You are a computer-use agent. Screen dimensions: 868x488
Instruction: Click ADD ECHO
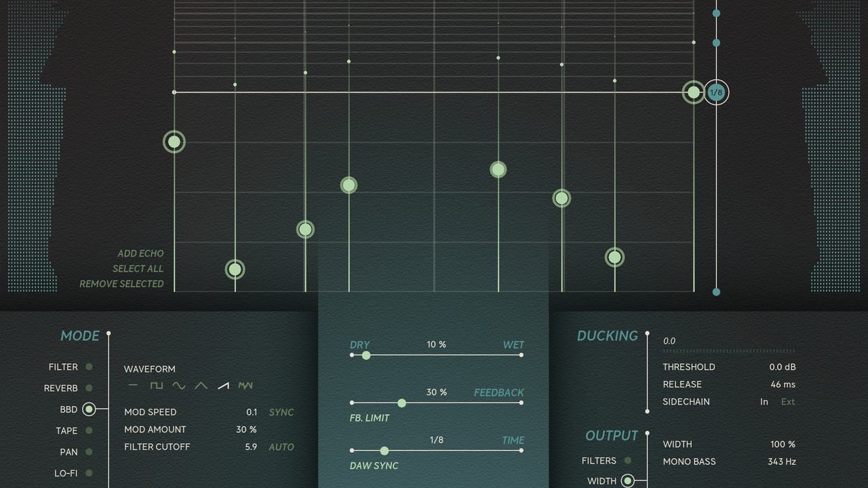pyautogui.click(x=140, y=253)
